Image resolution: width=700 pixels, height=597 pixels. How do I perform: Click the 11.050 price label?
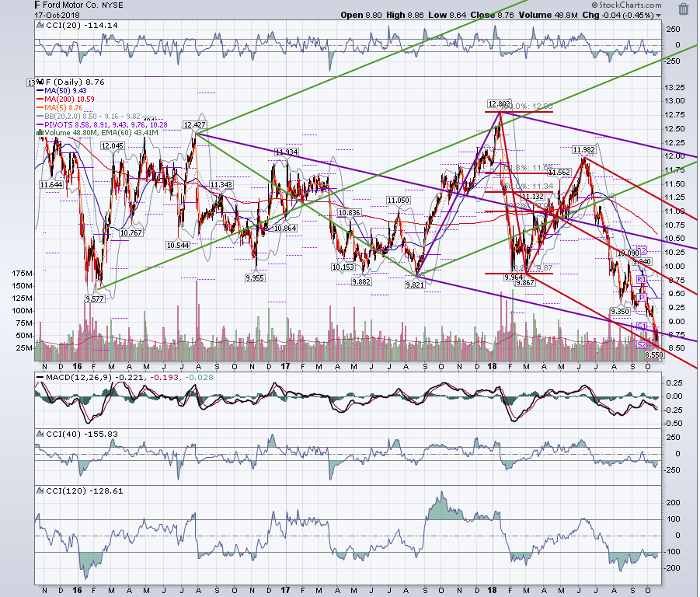399,201
